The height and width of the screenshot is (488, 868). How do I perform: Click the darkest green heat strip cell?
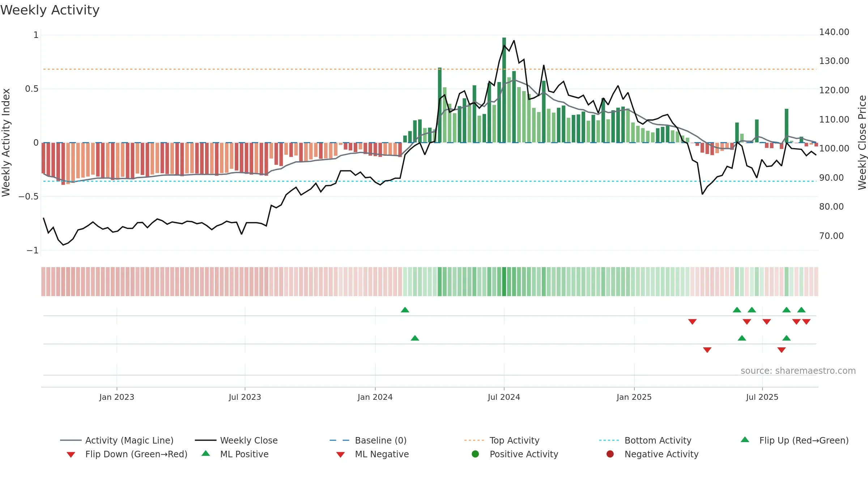click(504, 282)
